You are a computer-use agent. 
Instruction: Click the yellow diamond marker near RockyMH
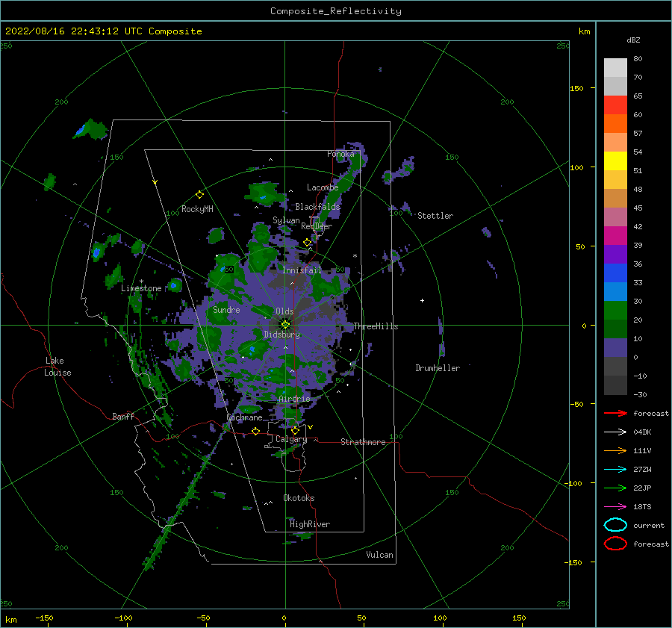click(199, 195)
